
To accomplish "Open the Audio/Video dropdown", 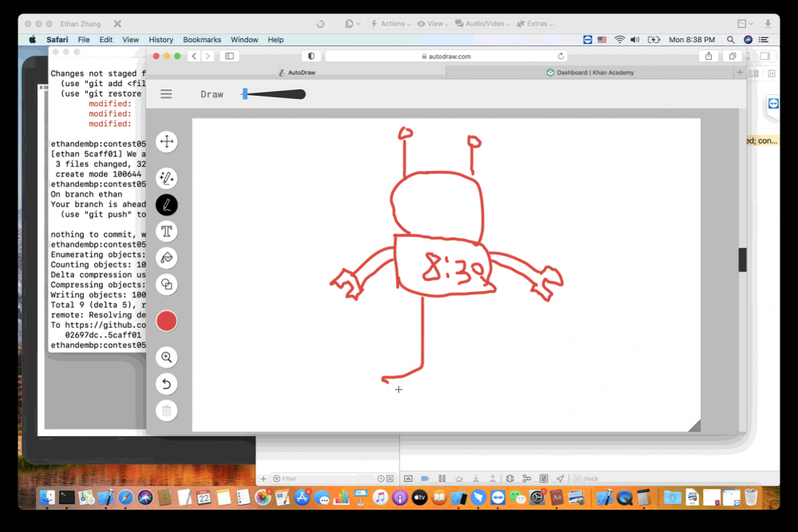I will tap(484, 24).
